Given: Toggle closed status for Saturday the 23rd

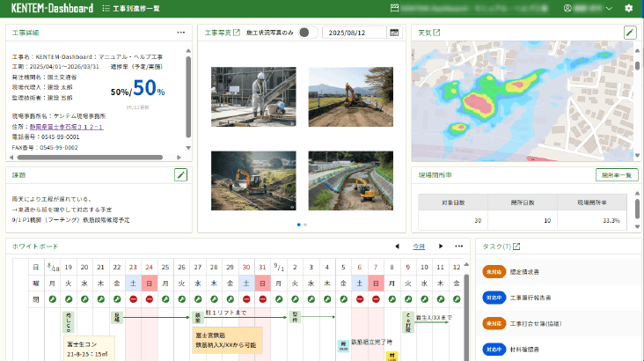Looking at the screenshot, I should [x=132, y=299].
